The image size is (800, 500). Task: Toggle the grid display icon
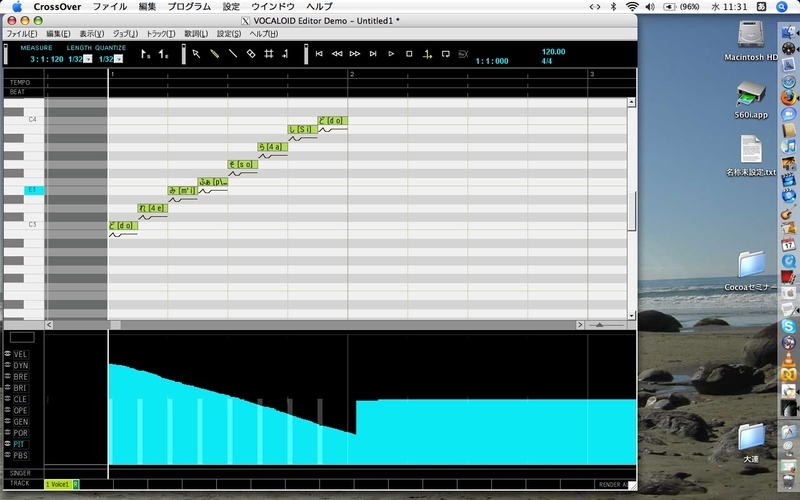(268, 54)
